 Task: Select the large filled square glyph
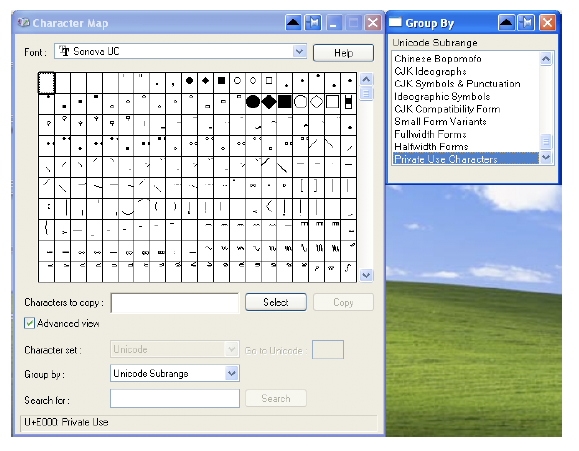[284, 102]
